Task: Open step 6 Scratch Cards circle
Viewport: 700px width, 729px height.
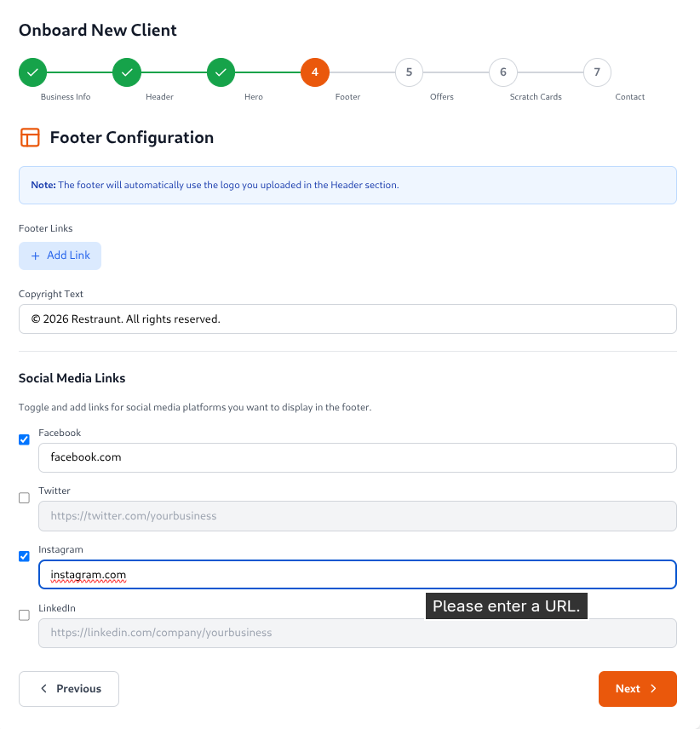Action: (x=502, y=72)
